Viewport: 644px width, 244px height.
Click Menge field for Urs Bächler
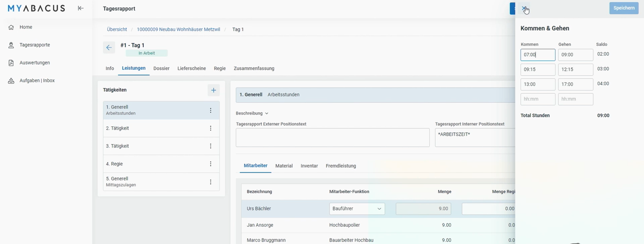tap(423, 209)
